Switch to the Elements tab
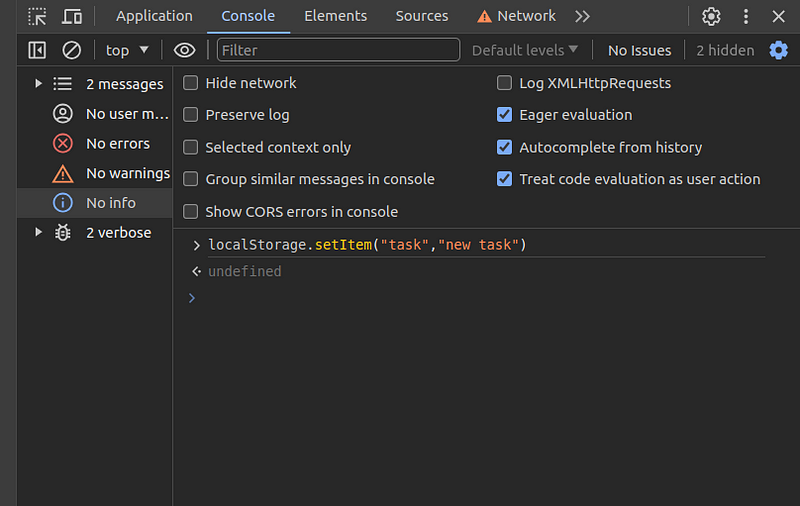Image resolution: width=800 pixels, height=506 pixels. tap(335, 16)
